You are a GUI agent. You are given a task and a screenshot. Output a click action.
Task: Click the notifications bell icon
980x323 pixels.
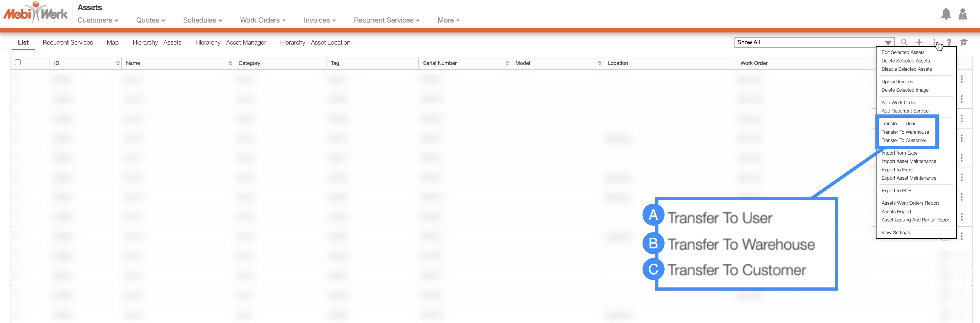(946, 14)
